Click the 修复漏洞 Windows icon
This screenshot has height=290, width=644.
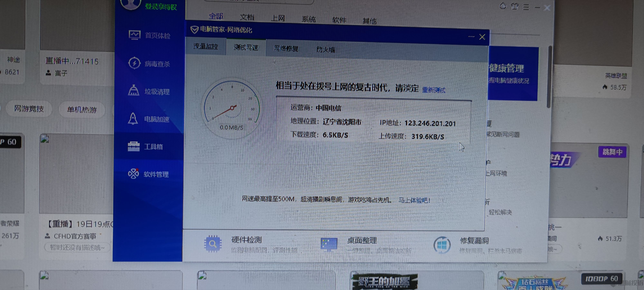(x=442, y=245)
